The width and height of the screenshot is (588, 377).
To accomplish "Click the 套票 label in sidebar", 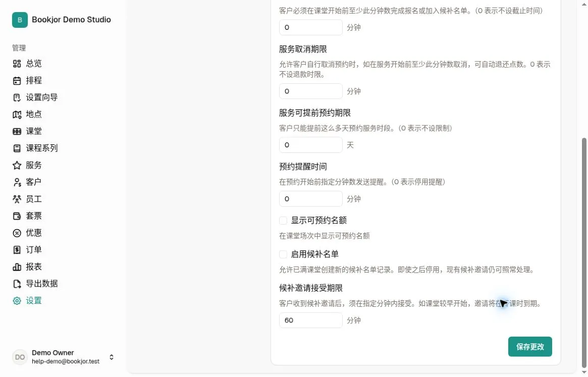I will (x=34, y=216).
